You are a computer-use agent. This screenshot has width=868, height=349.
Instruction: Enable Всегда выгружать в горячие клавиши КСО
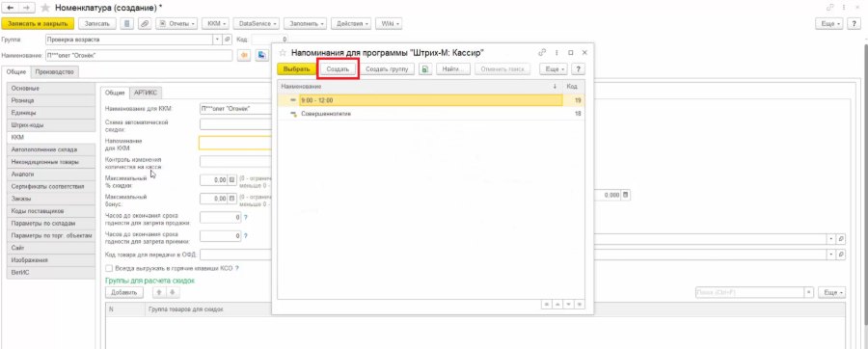pyautogui.click(x=109, y=268)
